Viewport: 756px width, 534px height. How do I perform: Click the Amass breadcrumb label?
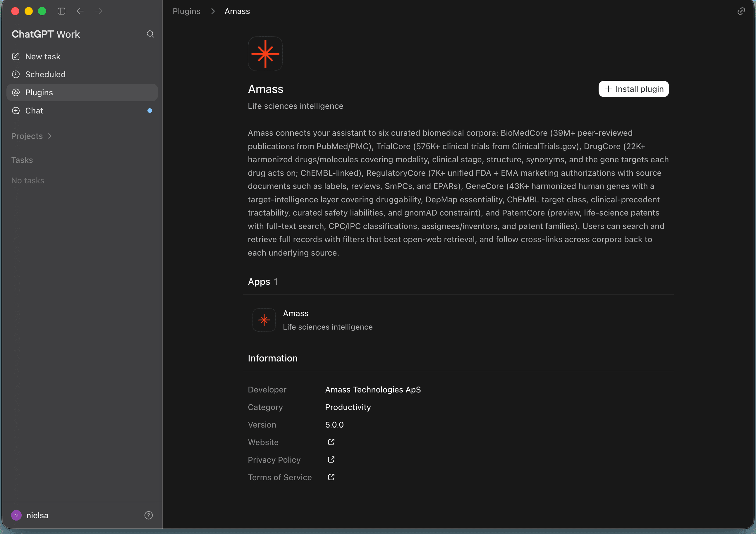[237, 11]
